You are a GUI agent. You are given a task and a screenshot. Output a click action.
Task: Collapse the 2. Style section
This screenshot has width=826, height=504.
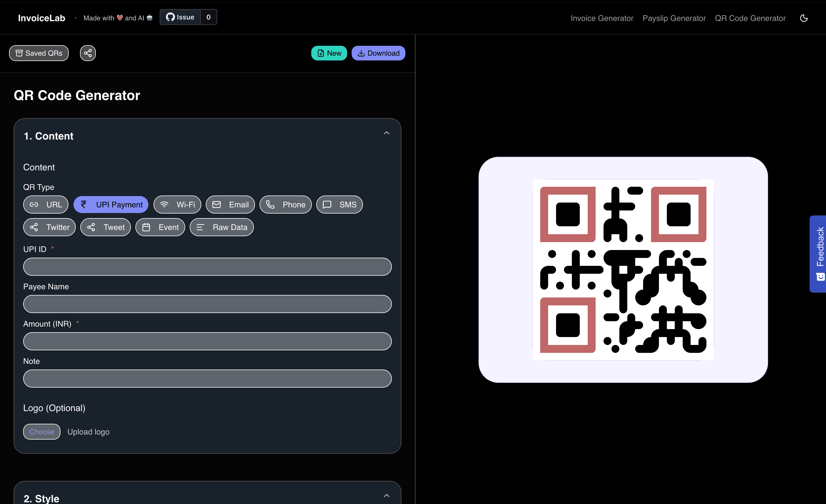[386, 496]
